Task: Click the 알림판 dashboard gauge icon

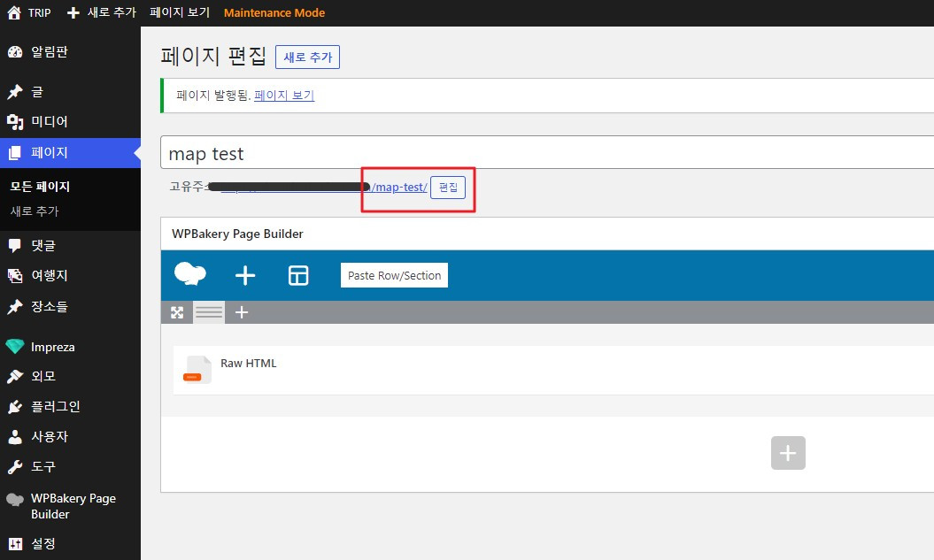Action: [15, 52]
